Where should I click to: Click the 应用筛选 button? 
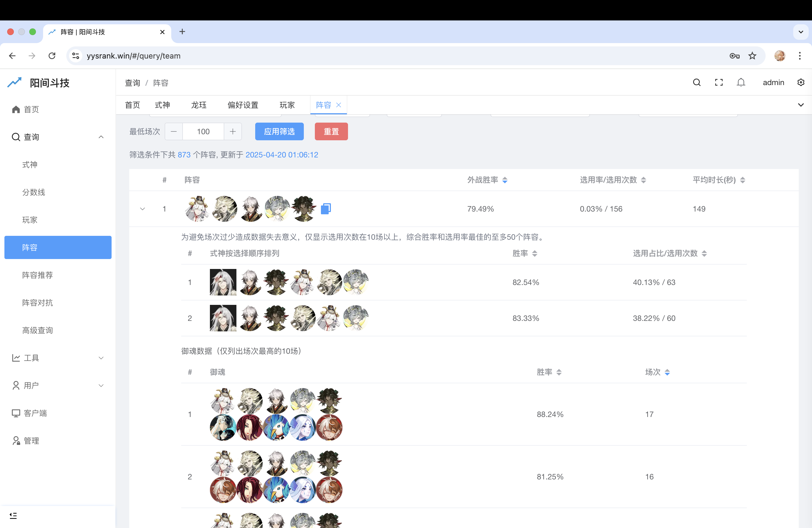[x=279, y=131]
